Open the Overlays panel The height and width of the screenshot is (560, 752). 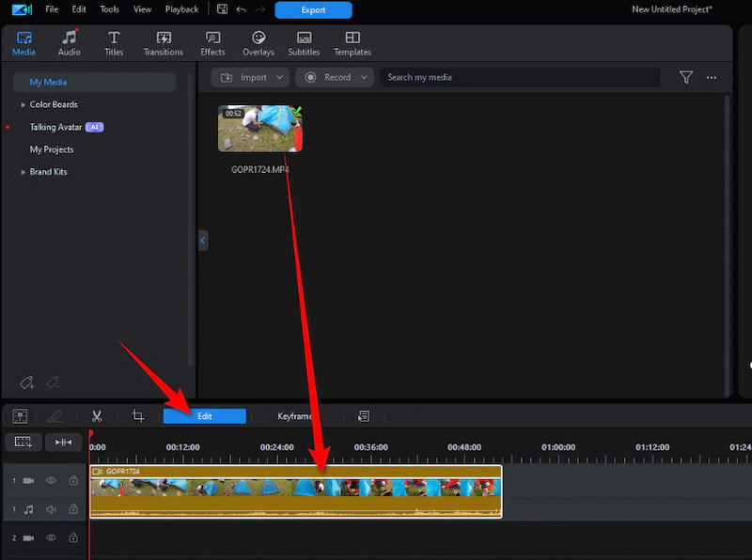click(258, 42)
